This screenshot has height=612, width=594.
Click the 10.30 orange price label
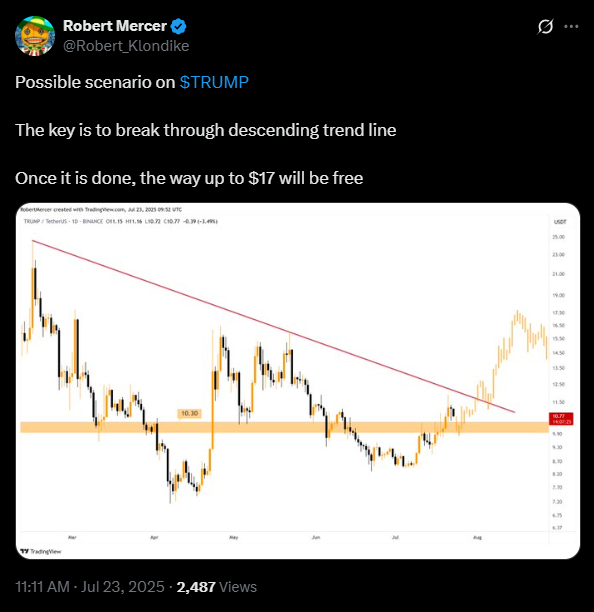[190, 413]
